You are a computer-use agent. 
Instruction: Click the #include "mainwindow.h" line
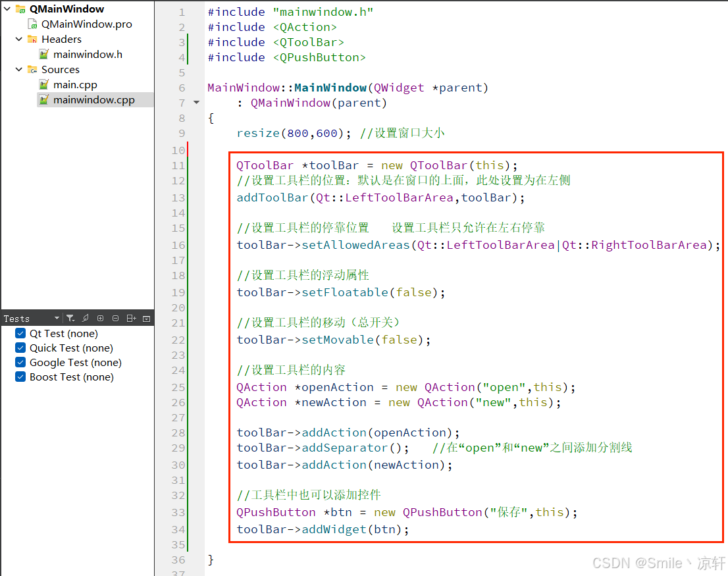click(291, 12)
